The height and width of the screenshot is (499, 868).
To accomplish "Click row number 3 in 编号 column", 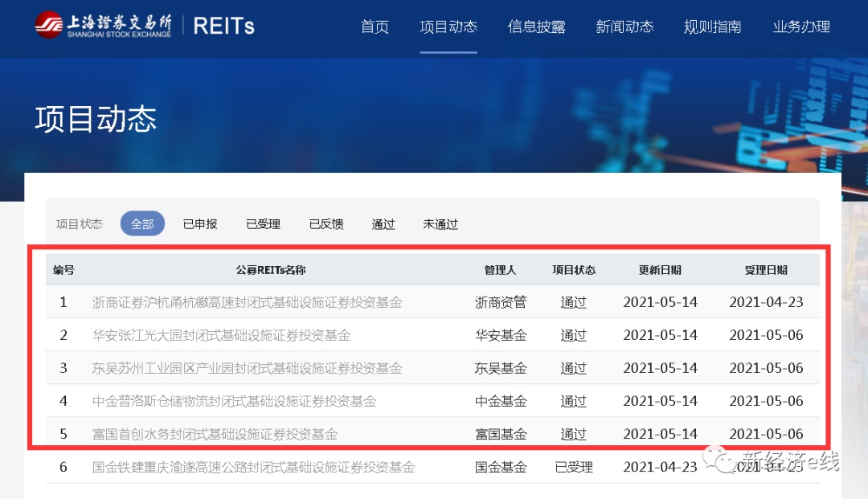I will click(63, 368).
